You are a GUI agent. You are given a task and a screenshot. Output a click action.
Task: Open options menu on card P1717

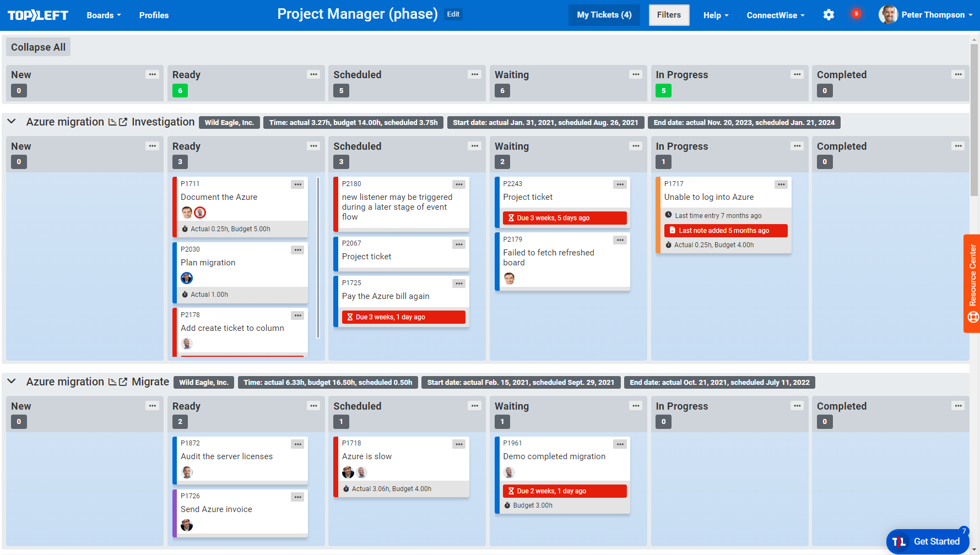781,184
